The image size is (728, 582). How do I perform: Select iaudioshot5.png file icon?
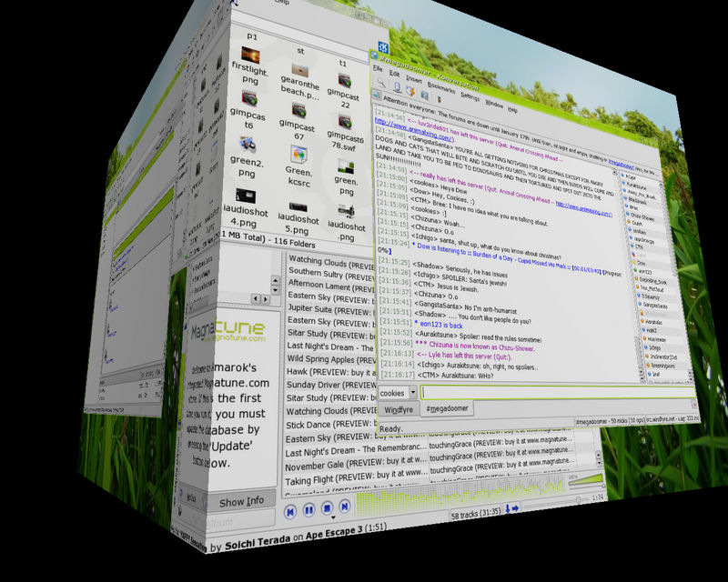coord(298,206)
